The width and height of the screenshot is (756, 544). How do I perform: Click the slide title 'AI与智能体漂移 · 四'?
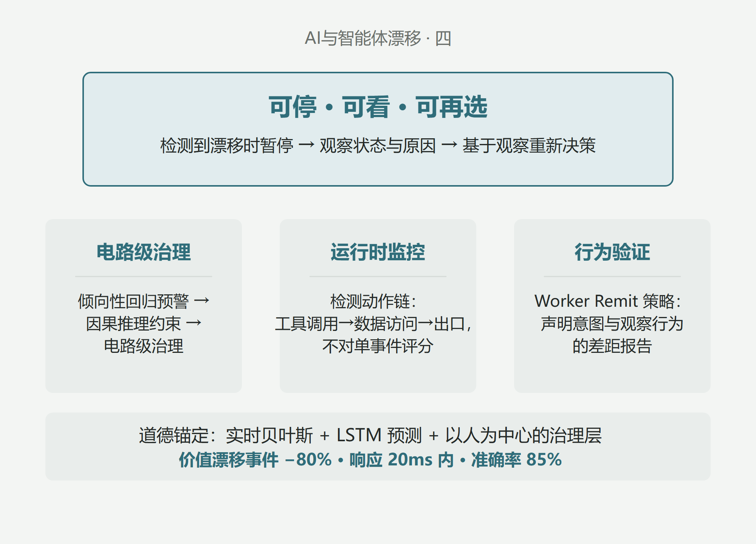pyautogui.click(x=378, y=38)
